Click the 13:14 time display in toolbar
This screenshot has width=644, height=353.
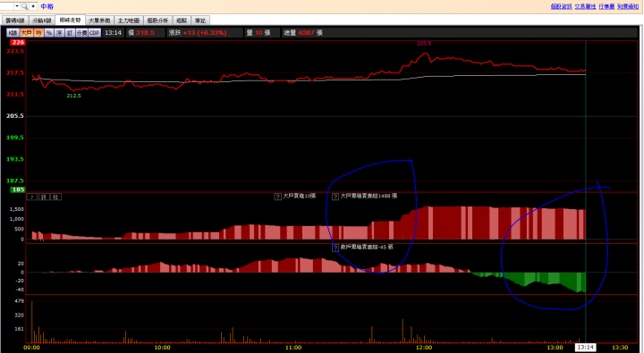tap(113, 33)
